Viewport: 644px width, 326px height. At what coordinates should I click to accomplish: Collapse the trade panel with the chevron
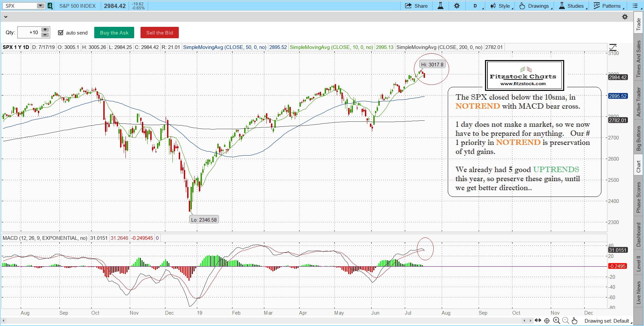click(6, 17)
